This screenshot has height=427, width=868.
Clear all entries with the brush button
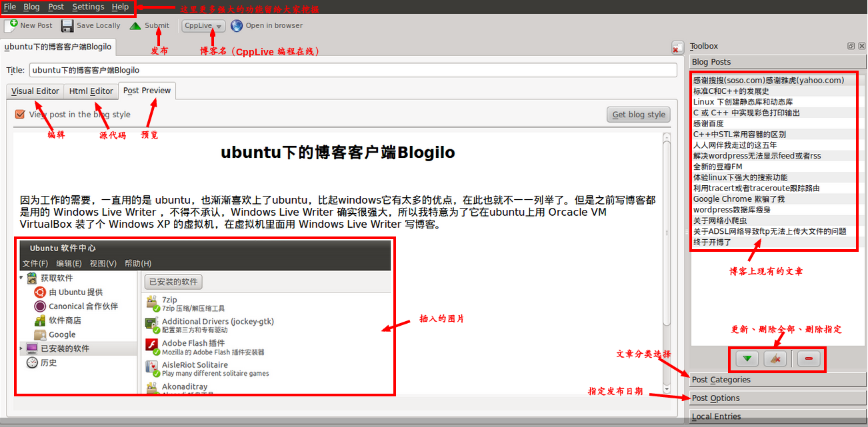coord(775,359)
